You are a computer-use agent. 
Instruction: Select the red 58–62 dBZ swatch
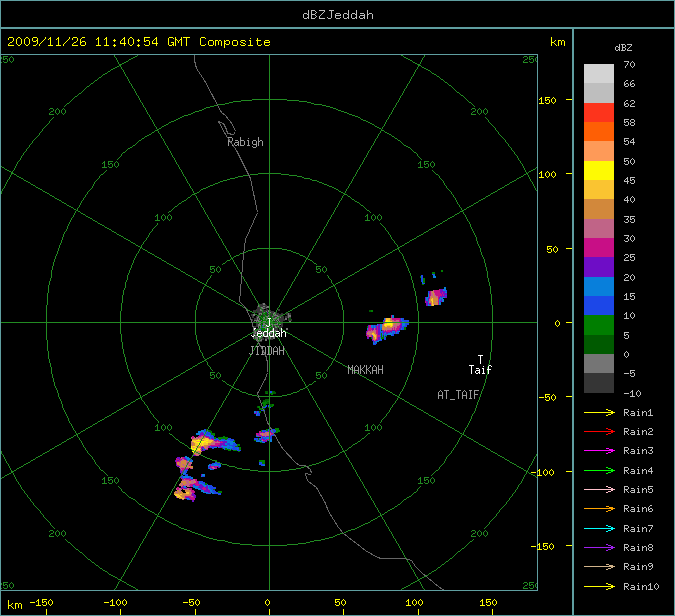click(x=599, y=112)
